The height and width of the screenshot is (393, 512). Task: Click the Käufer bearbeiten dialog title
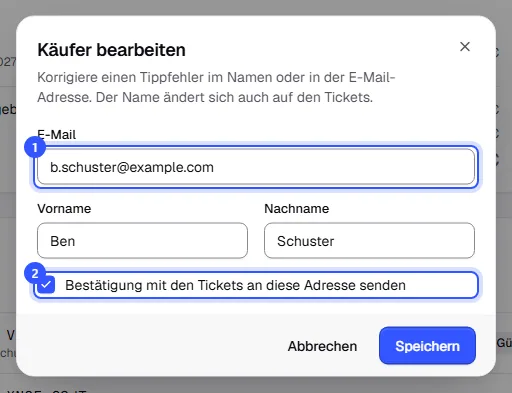(111, 50)
